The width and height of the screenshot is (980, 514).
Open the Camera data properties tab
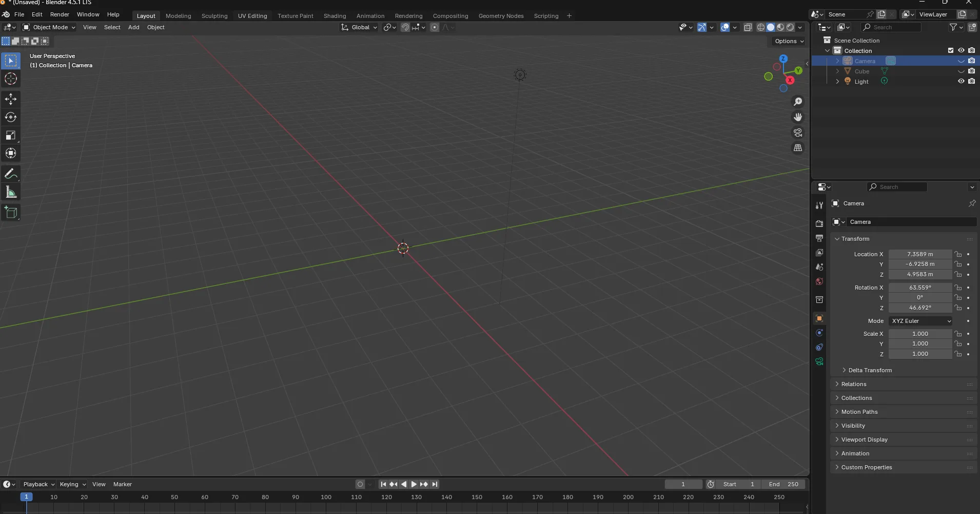pos(819,361)
